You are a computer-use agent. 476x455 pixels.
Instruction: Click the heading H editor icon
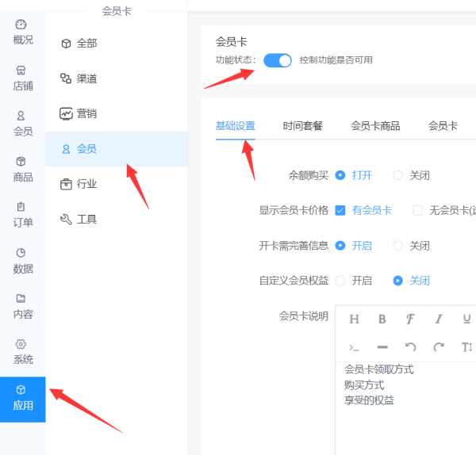point(355,319)
